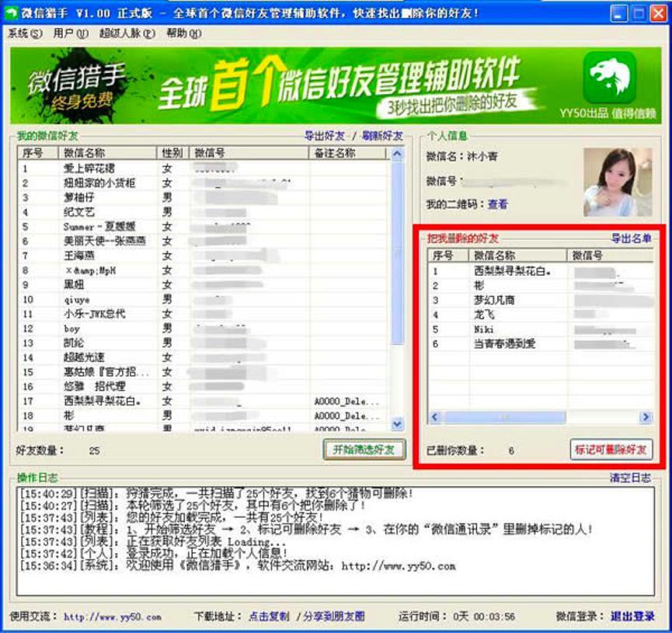672x633 pixels.
Task: Click the 导出名单 link
Action: 631,238
